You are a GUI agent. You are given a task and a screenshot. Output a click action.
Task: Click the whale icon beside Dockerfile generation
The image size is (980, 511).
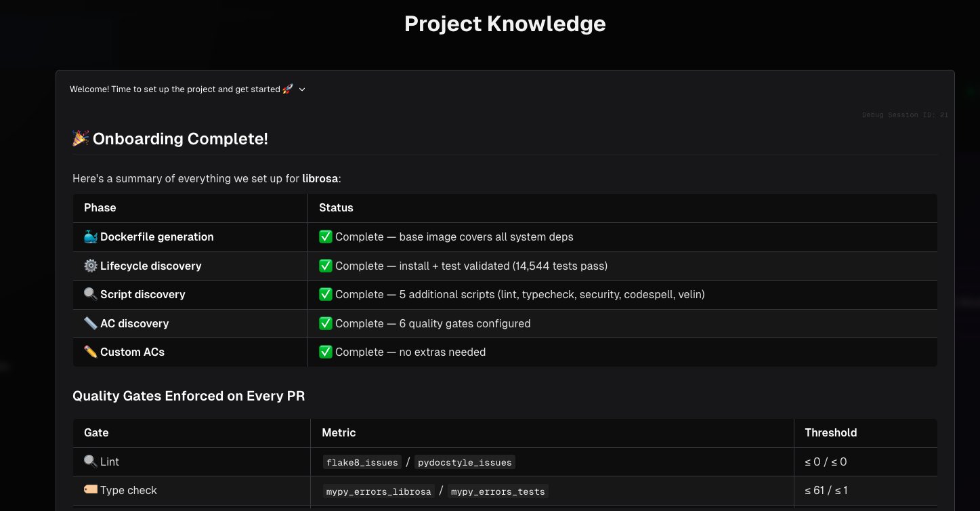coord(91,237)
